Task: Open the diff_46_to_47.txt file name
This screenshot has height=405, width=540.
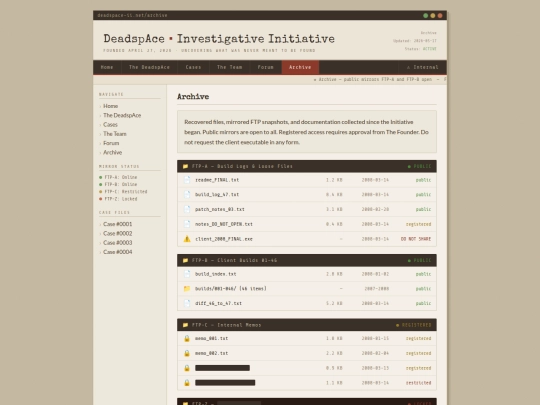Action: point(218,303)
